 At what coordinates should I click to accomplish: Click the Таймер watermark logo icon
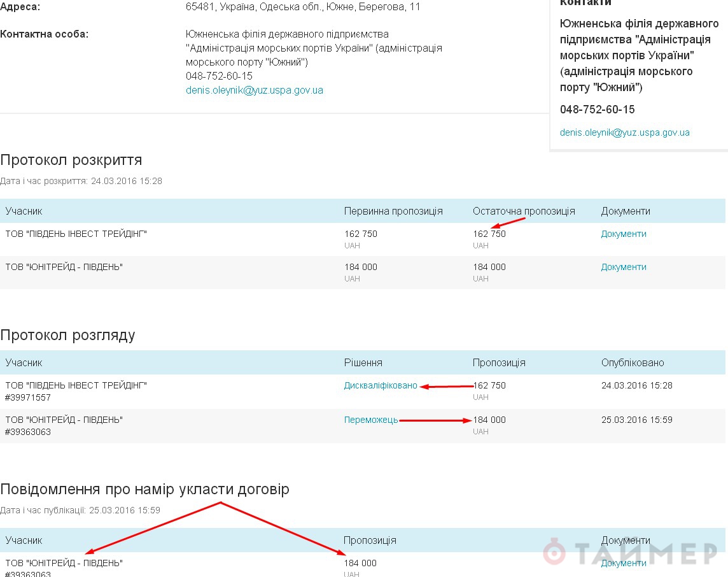pyautogui.click(x=555, y=553)
